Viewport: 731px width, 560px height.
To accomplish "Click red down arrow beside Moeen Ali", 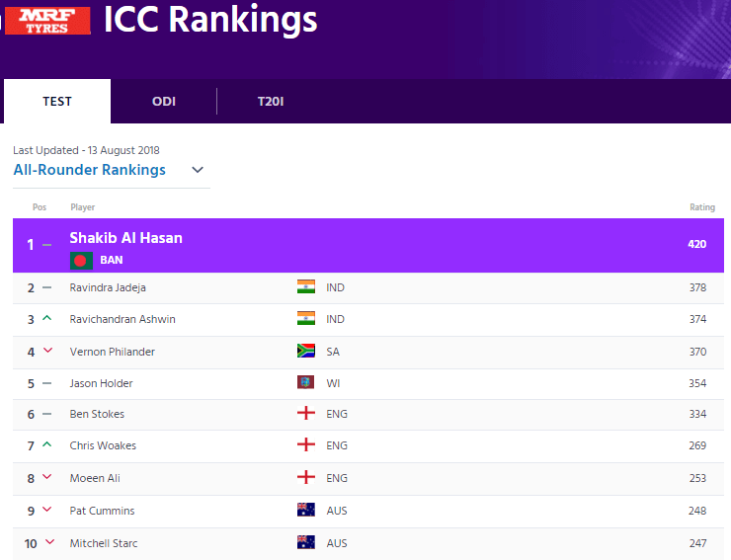I will click(47, 478).
